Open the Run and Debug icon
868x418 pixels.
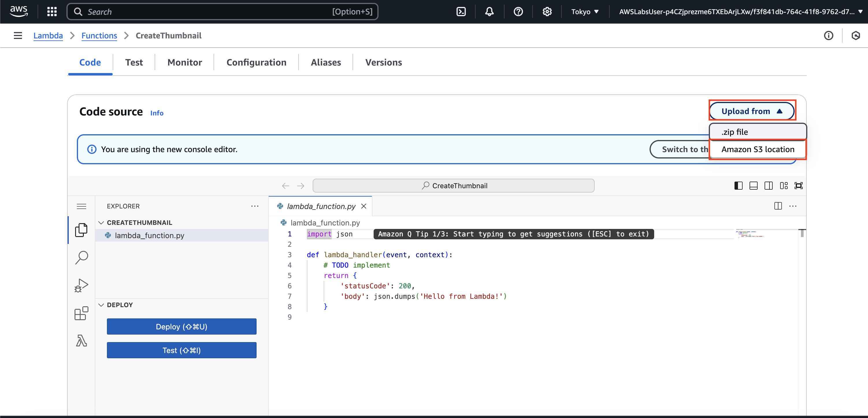(81, 285)
